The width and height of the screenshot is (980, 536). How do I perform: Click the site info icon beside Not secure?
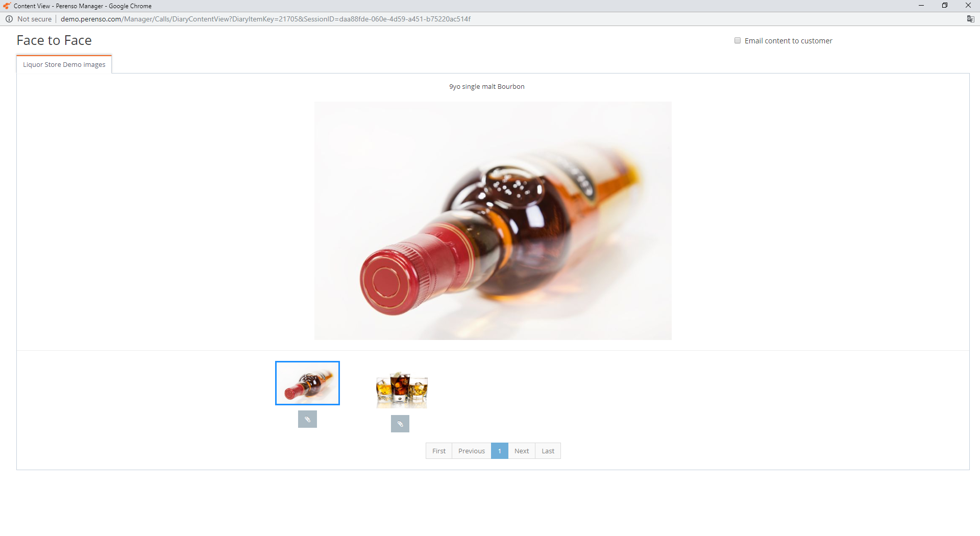(9, 19)
